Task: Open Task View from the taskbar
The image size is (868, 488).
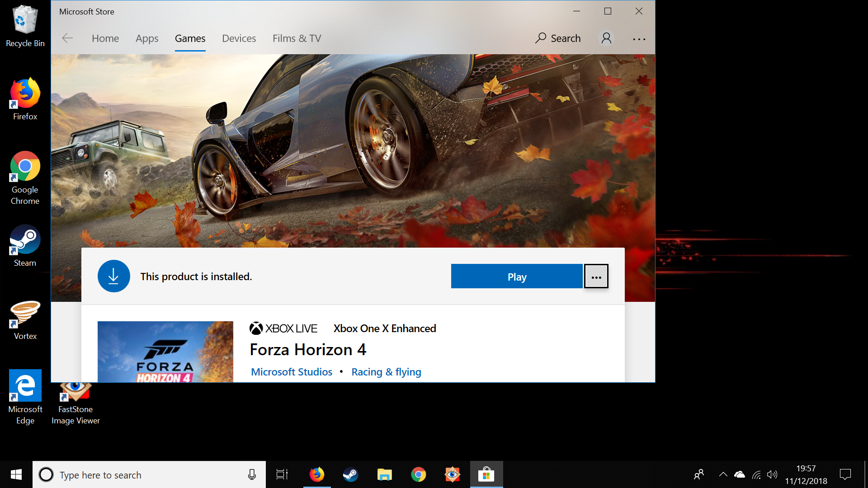Action: pos(282,474)
